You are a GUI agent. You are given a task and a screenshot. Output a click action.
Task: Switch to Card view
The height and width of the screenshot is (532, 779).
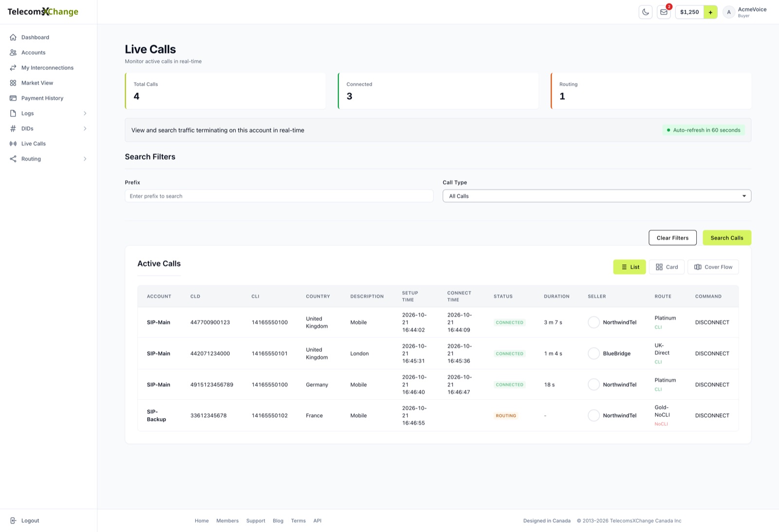(x=667, y=267)
